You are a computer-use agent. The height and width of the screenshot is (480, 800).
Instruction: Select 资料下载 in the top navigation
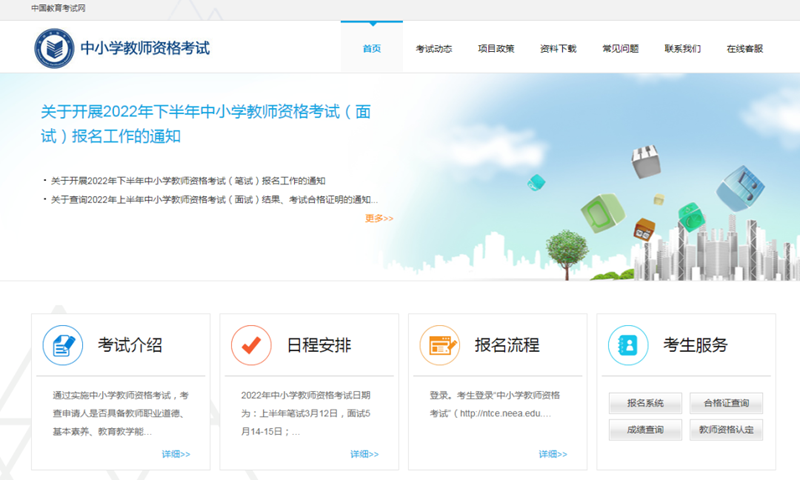[x=558, y=48]
